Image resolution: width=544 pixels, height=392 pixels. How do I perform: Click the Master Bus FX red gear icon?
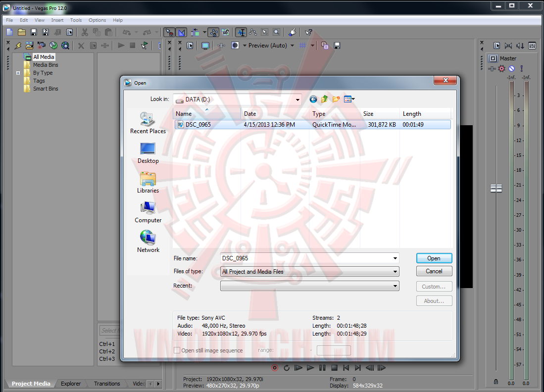point(501,68)
